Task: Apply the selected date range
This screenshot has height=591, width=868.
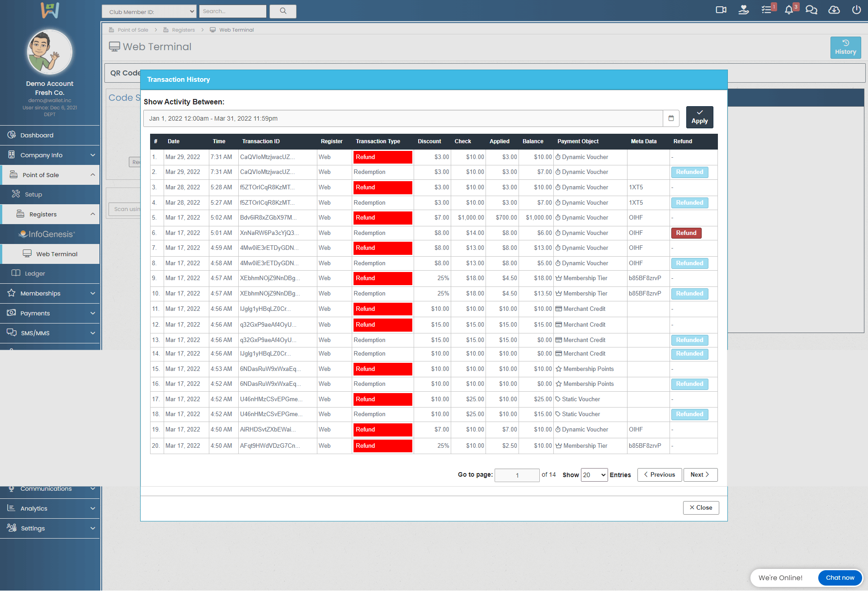Action: tap(699, 117)
